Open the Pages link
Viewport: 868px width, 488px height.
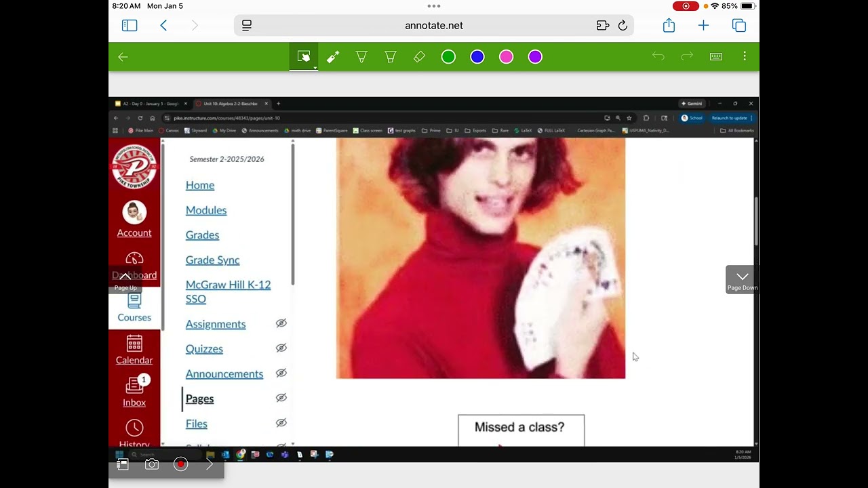coord(199,399)
